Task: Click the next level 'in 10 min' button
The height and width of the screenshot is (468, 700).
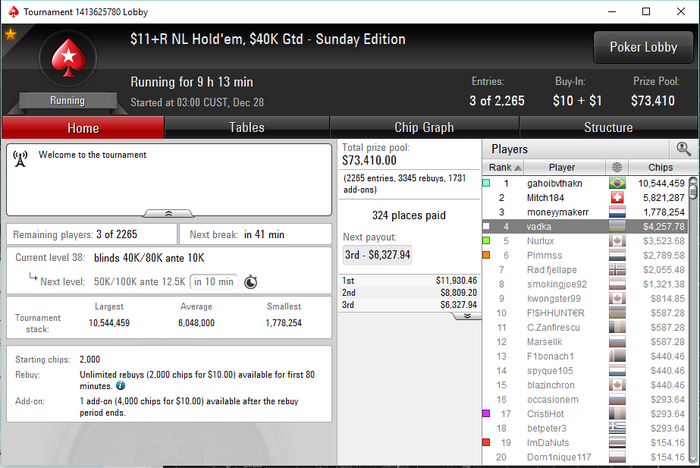Action: 214,282
